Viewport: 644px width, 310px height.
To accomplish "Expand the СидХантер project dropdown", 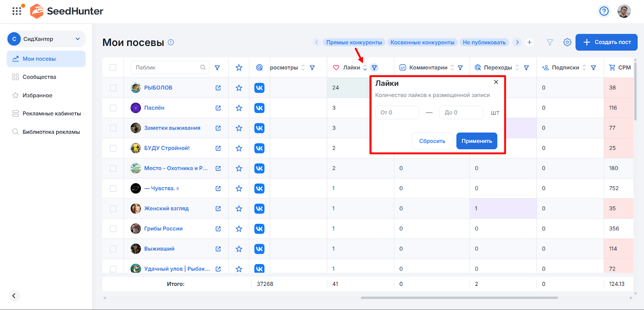I will (x=78, y=39).
